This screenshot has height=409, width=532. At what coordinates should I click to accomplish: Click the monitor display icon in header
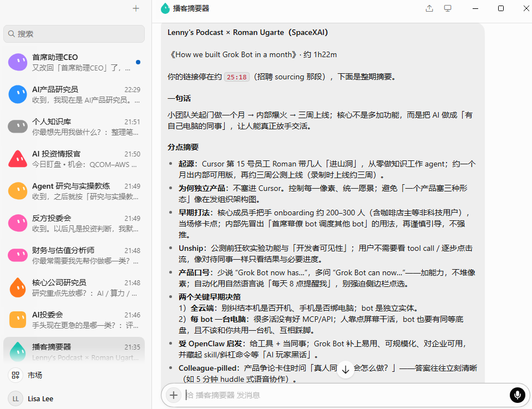coord(448,8)
